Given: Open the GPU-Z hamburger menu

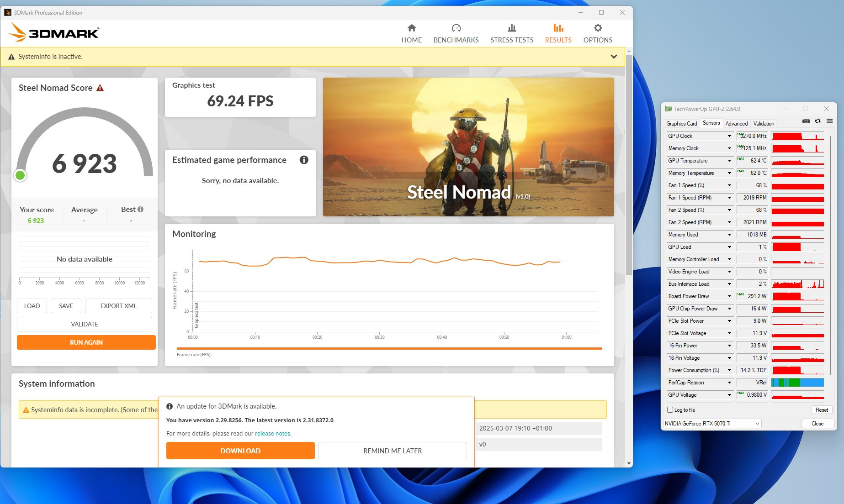Looking at the screenshot, I should [829, 121].
